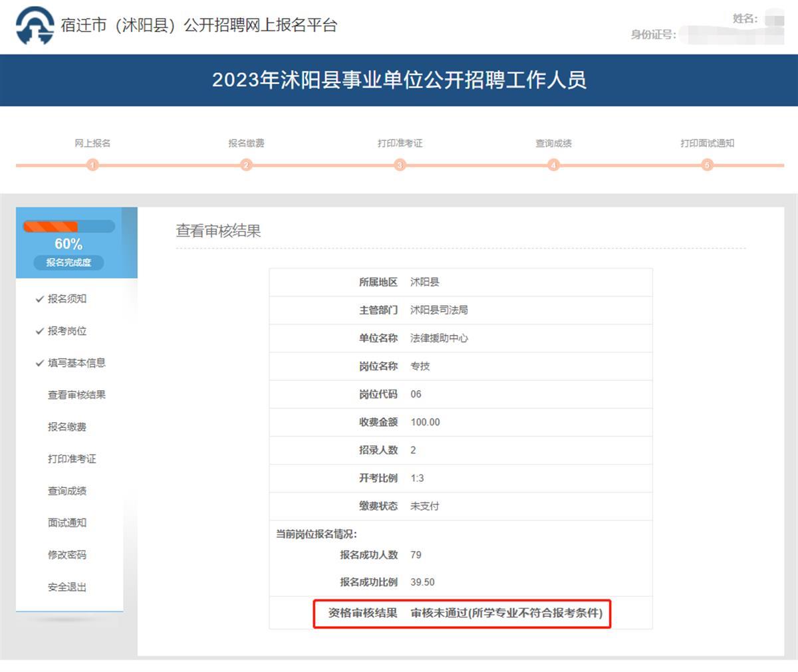Click 安全退出 to log out

tap(67, 587)
